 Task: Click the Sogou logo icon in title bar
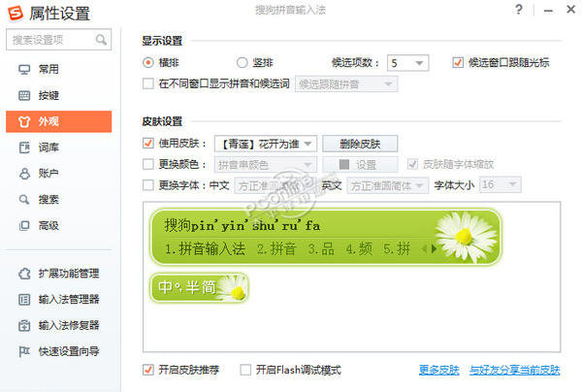point(16,14)
